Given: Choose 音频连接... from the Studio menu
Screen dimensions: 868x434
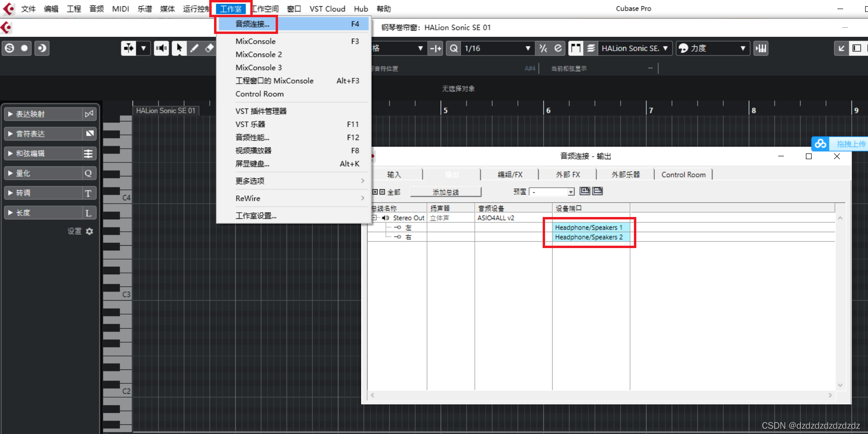Looking at the screenshot, I should tap(293, 24).
